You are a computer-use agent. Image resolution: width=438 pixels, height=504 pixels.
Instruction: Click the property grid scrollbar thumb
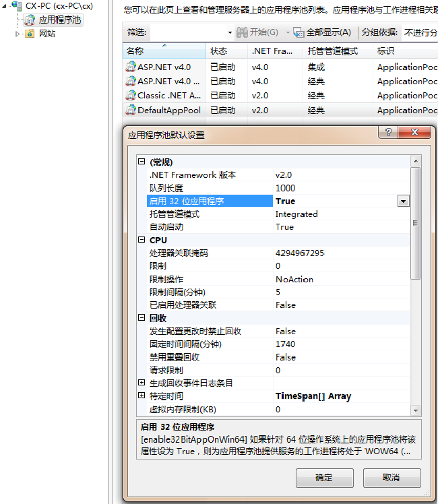tap(416, 223)
